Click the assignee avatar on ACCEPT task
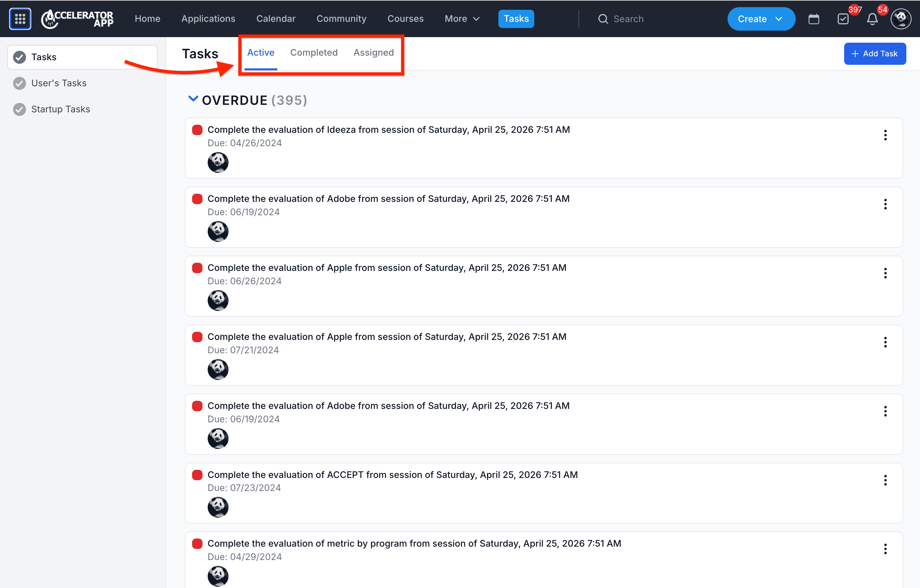The height and width of the screenshot is (588, 920). pyautogui.click(x=218, y=507)
